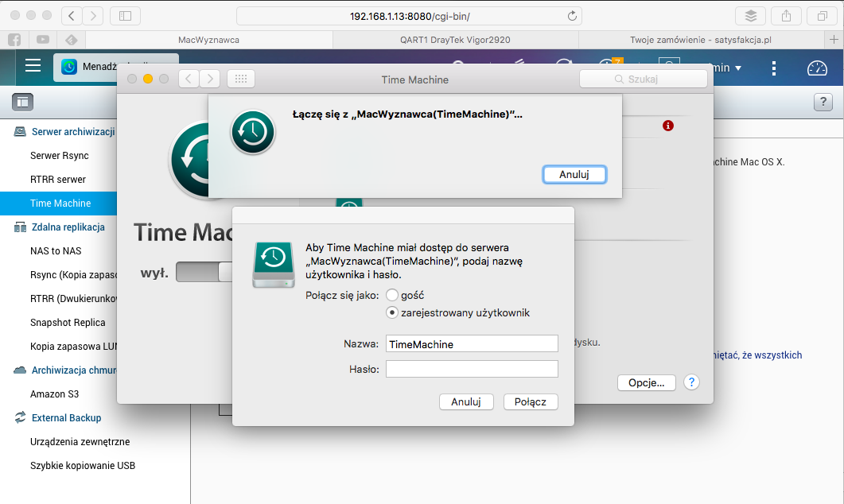
Task: Click the Opcje... button
Action: 647,382
